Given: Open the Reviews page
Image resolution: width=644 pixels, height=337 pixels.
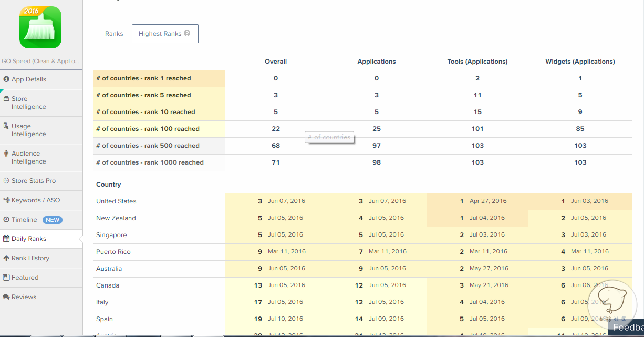Looking at the screenshot, I should point(24,297).
